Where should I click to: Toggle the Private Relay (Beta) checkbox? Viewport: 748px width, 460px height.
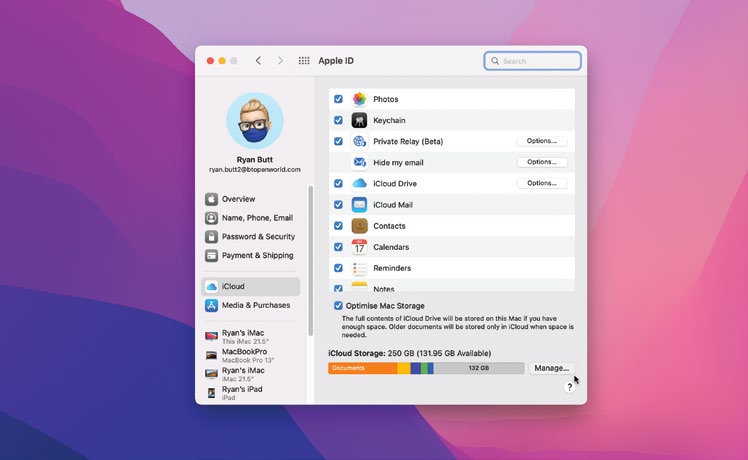tap(338, 141)
